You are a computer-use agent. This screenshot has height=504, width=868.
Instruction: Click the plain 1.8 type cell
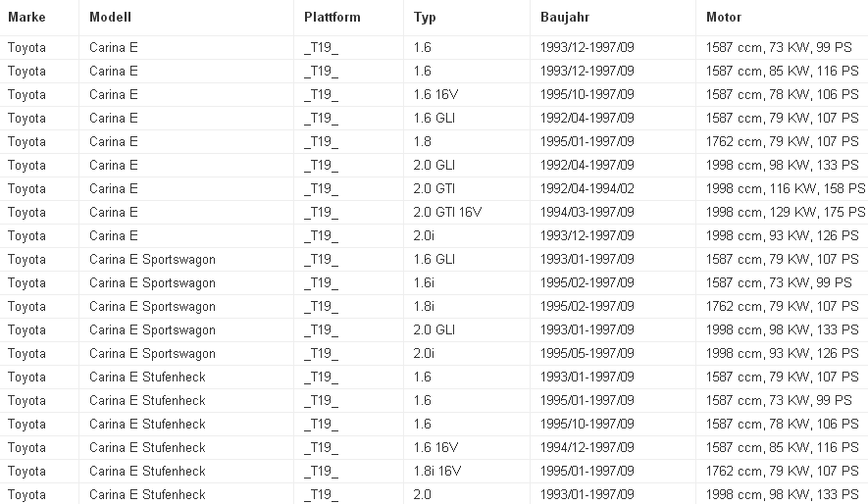[x=422, y=141]
